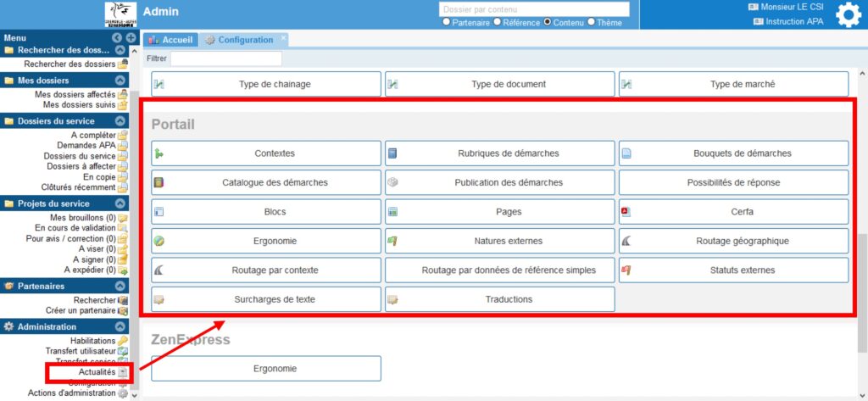Screen dimensions: 868x401
Task: Open Actualités in the Administration menu
Action: (97, 372)
